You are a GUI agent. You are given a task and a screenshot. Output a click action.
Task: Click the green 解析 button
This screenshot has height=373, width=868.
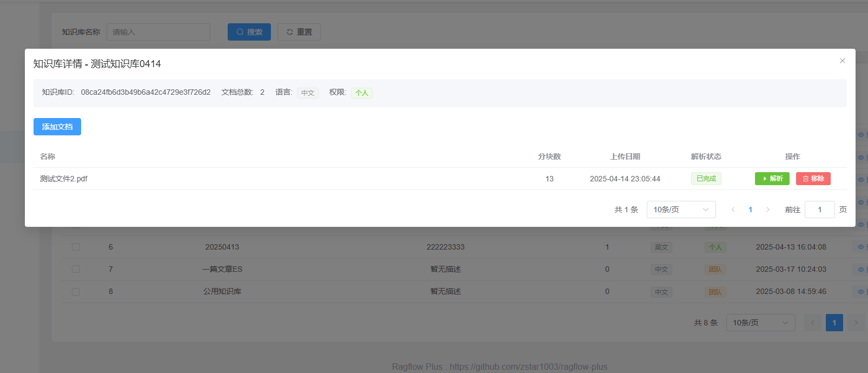(772, 179)
